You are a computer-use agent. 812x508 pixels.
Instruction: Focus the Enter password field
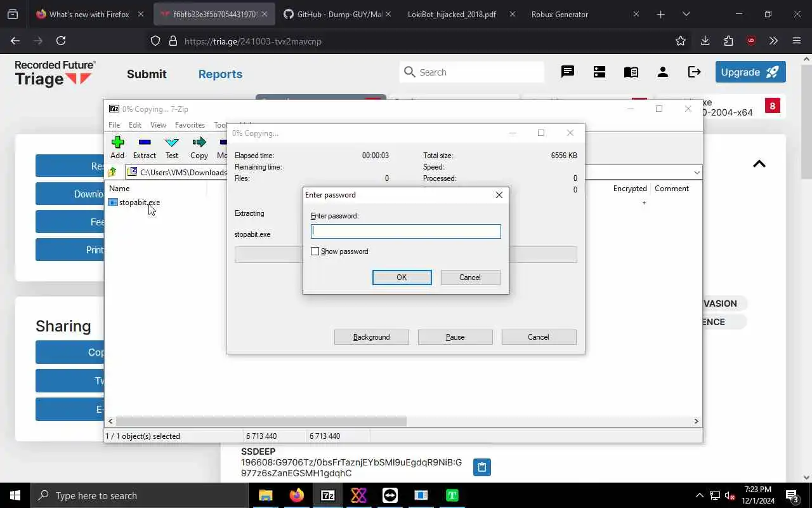pyautogui.click(x=406, y=231)
